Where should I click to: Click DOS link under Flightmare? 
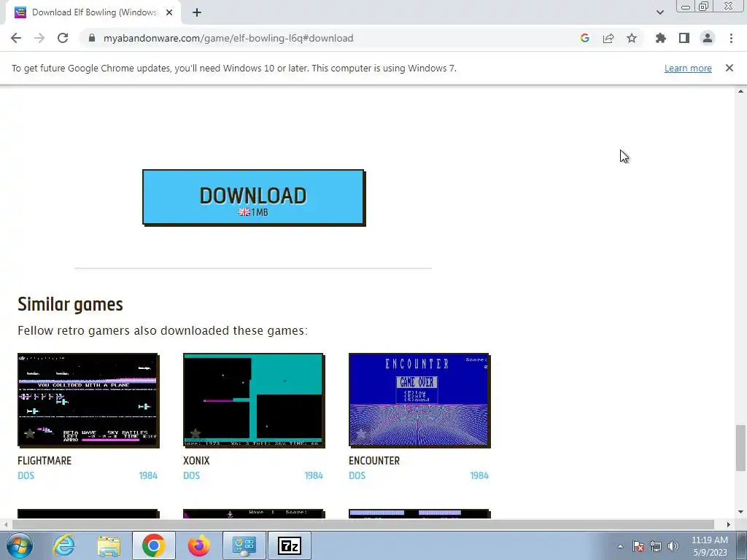tap(26, 475)
